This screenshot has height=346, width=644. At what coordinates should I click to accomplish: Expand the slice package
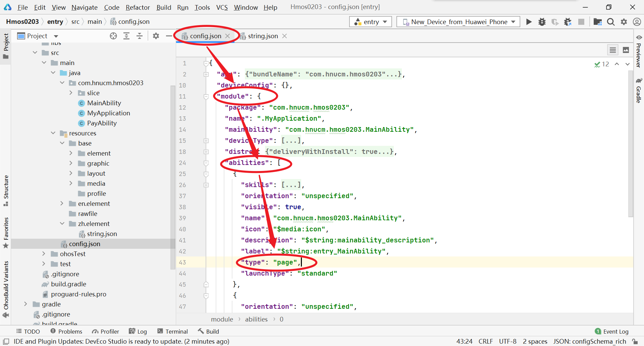click(71, 93)
